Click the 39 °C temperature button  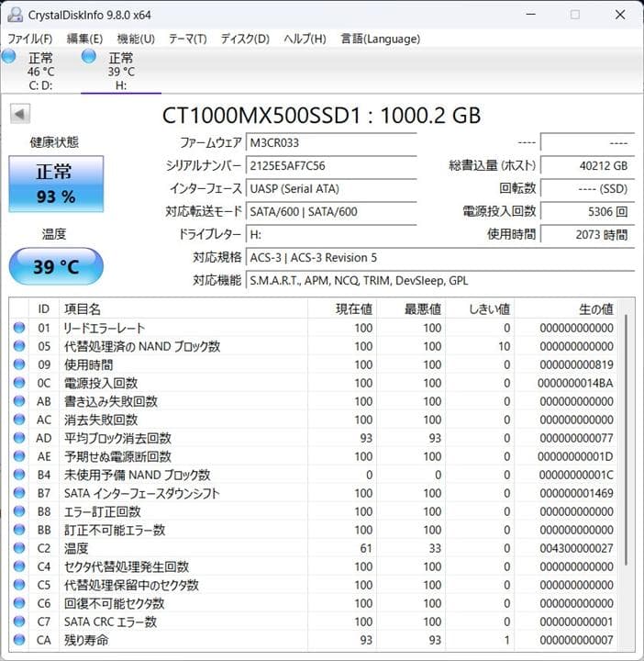click(56, 266)
